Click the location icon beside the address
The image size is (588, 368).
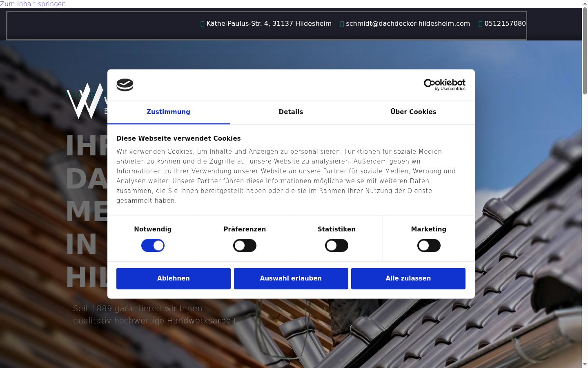coord(203,24)
